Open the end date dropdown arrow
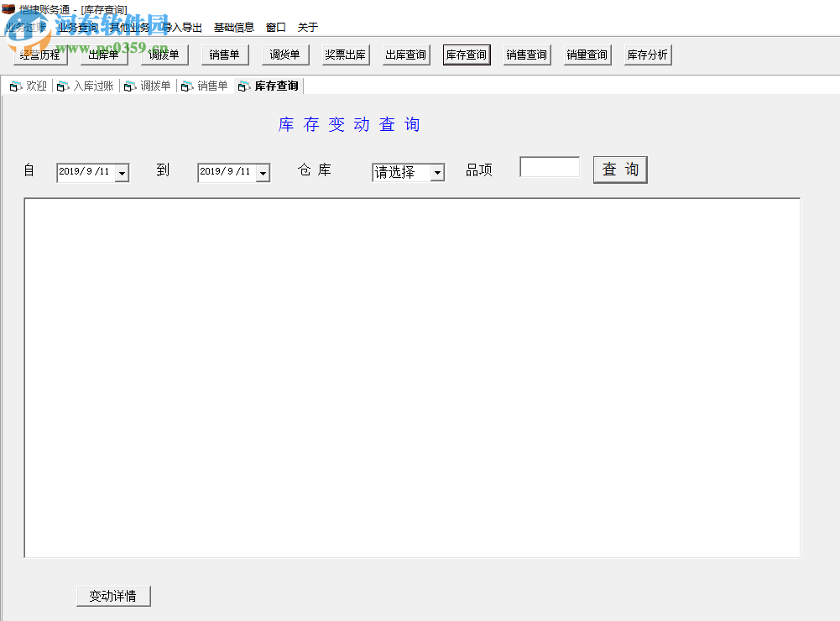The width and height of the screenshot is (840, 621). pyautogui.click(x=263, y=173)
